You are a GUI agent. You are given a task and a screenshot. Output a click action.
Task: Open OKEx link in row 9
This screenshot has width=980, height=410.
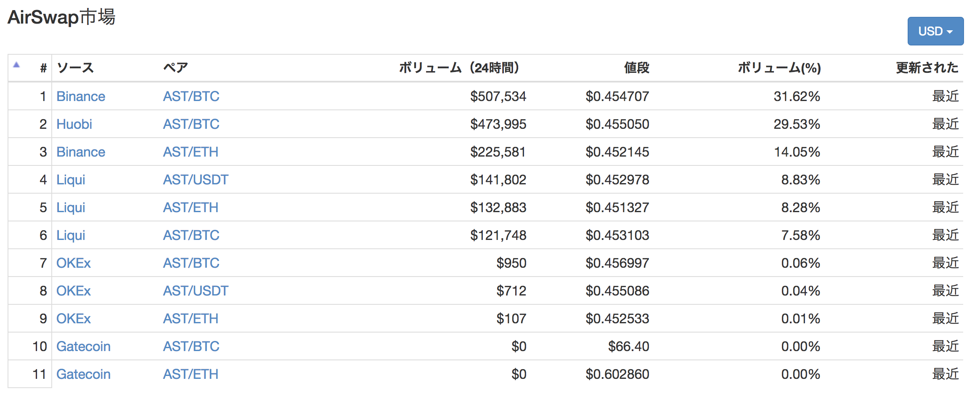74,319
